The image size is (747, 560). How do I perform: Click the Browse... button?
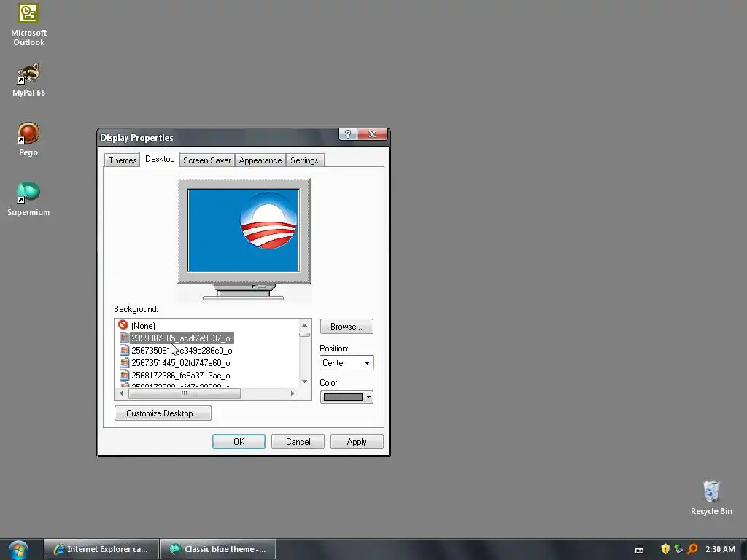pyautogui.click(x=347, y=327)
